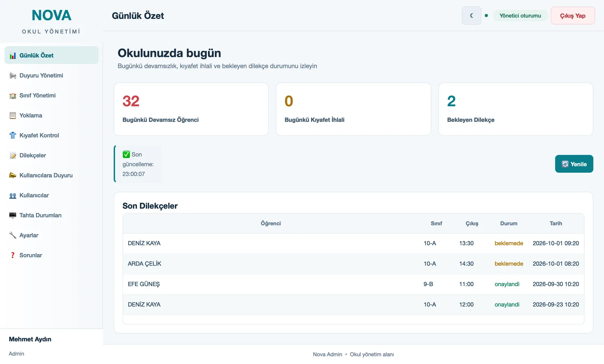Click the Ayarlar wrench icon
Viewport: 604px width, 364px height.
pos(13,235)
